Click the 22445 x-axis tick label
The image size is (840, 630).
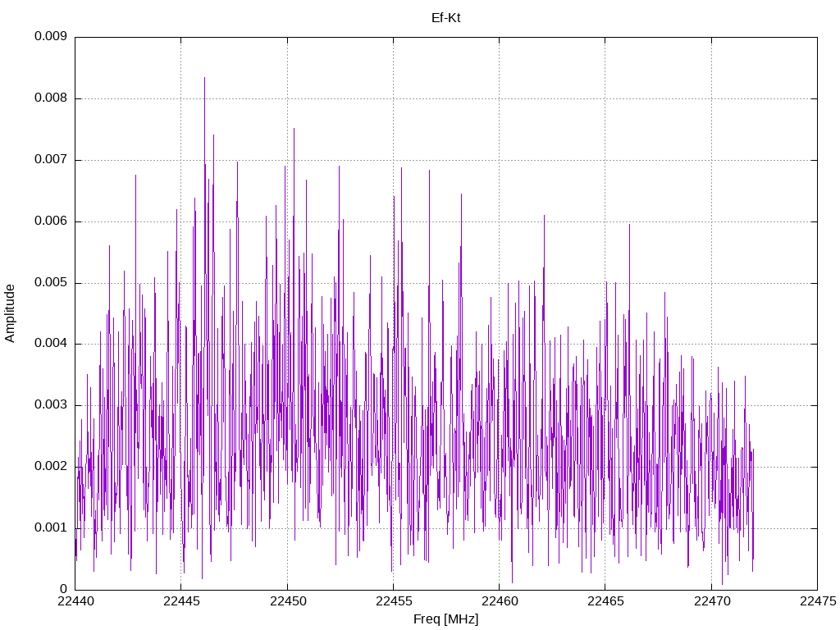(x=181, y=601)
